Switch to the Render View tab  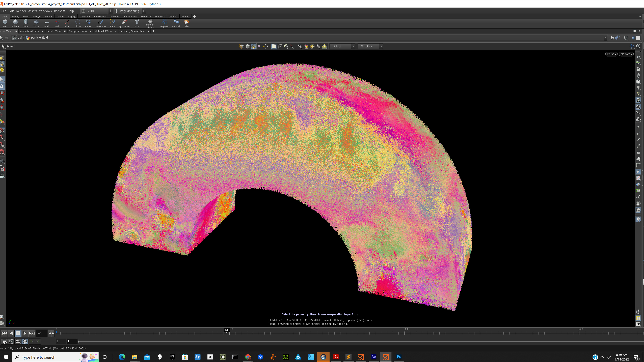click(x=54, y=31)
